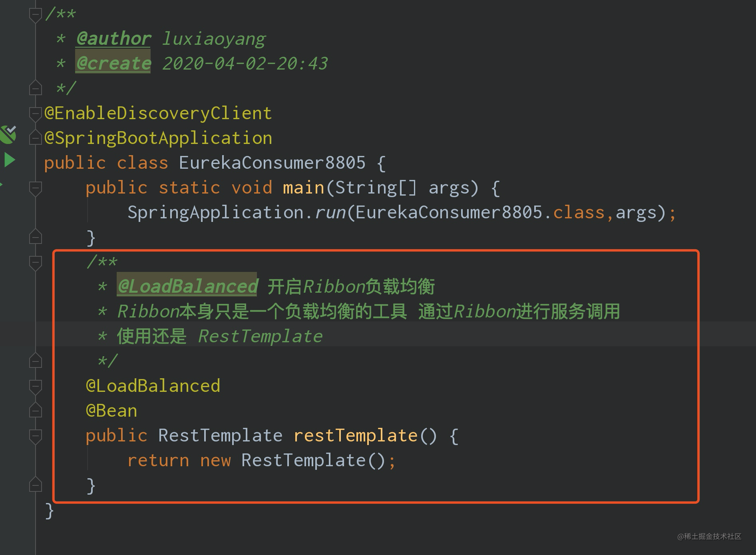Collapse annotations at @EnableDiscoveryClient fold marker
This screenshot has width=756, height=555.
(36, 114)
